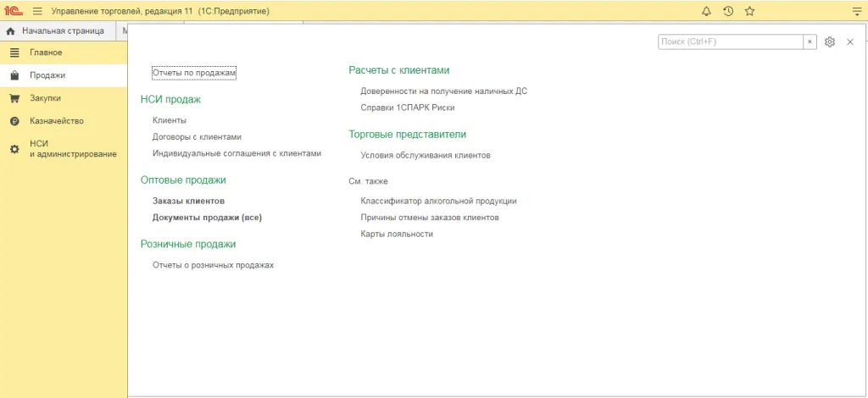The image size is (868, 398).
Task: Click the notifications bell icon
Action: click(706, 11)
